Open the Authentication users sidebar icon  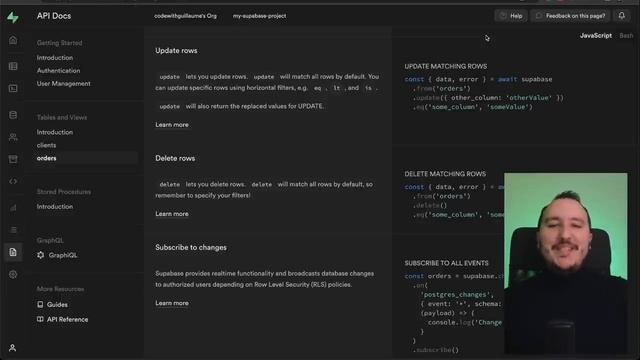coord(13,137)
